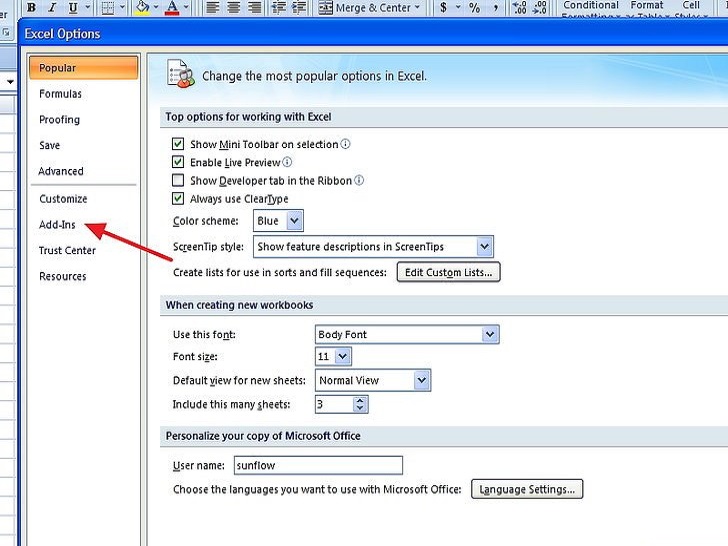Click the Borders icon in the ribbon

coord(108,7)
